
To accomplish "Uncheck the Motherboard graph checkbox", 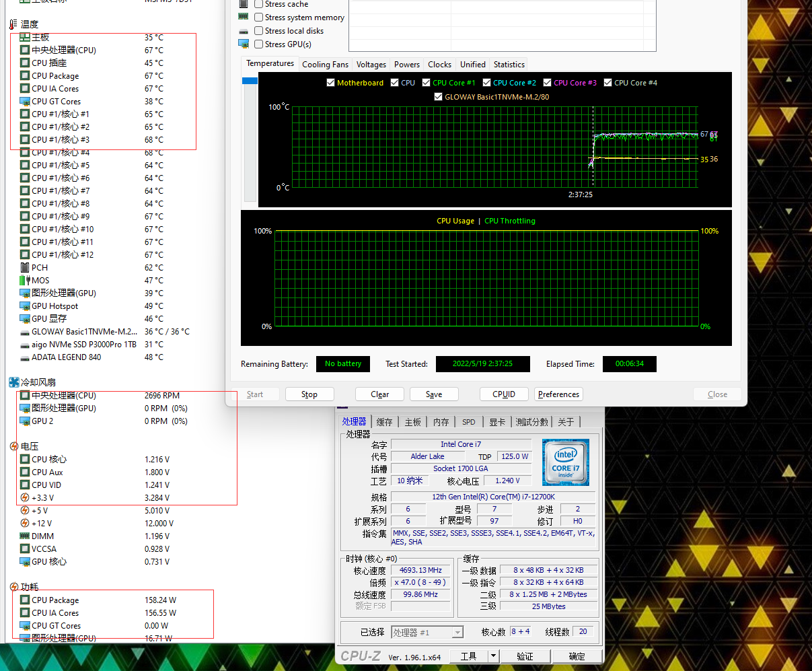I will click(330, 83).
